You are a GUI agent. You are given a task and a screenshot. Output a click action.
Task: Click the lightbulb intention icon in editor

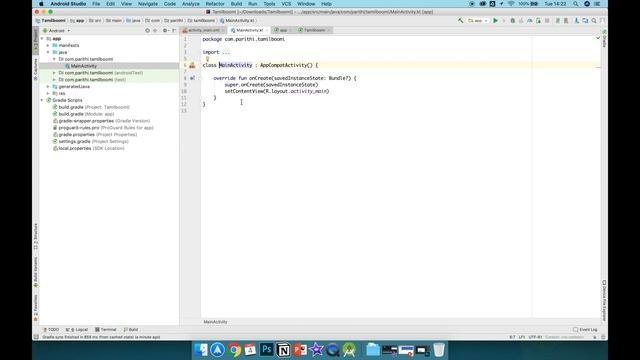[x=207, y=59]
